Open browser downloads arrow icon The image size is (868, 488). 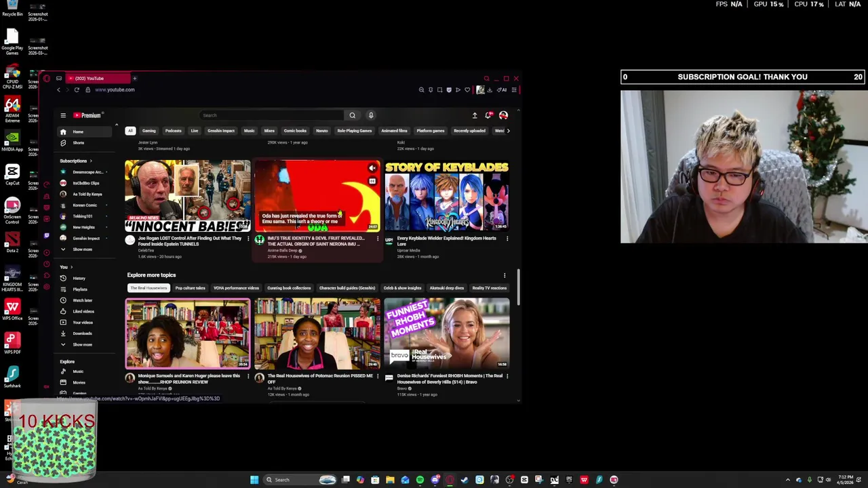490,89
